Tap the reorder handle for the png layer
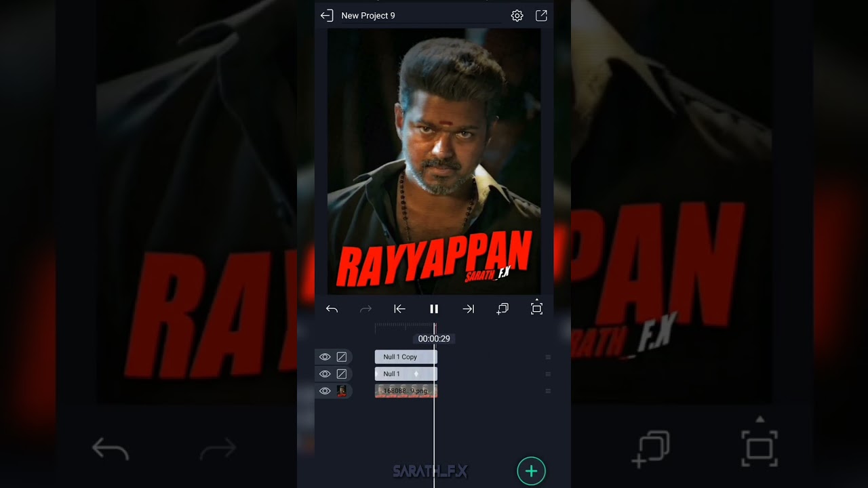This screenshot has width=868, height=488. [548, 391]
